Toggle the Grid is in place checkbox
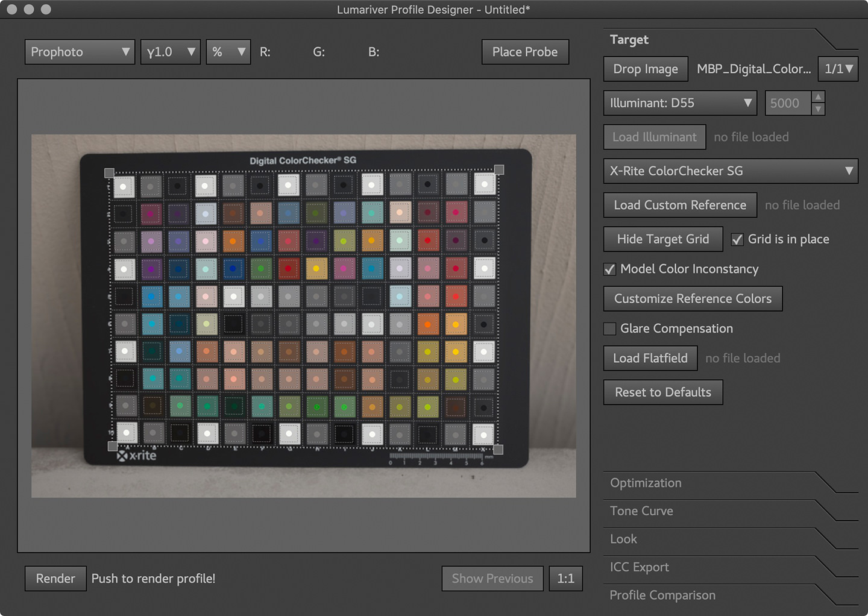Viewport: 868px width, 616px height. [737, 239]
